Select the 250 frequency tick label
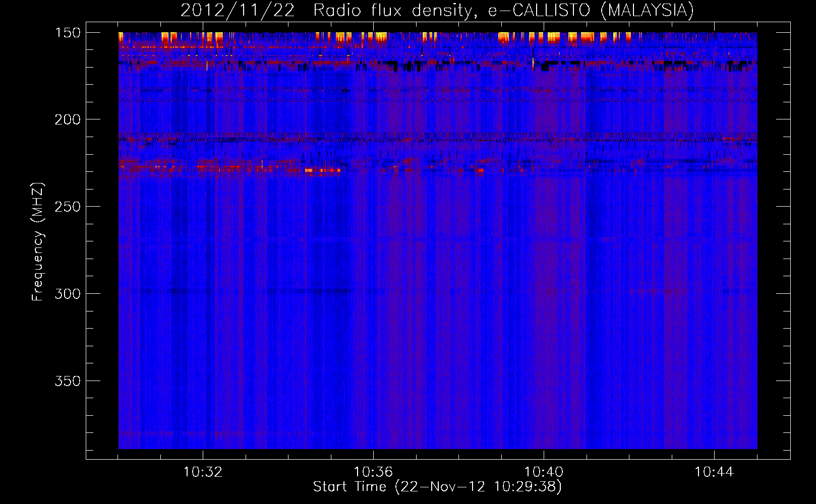816x504 pixels. coord(68,207)
